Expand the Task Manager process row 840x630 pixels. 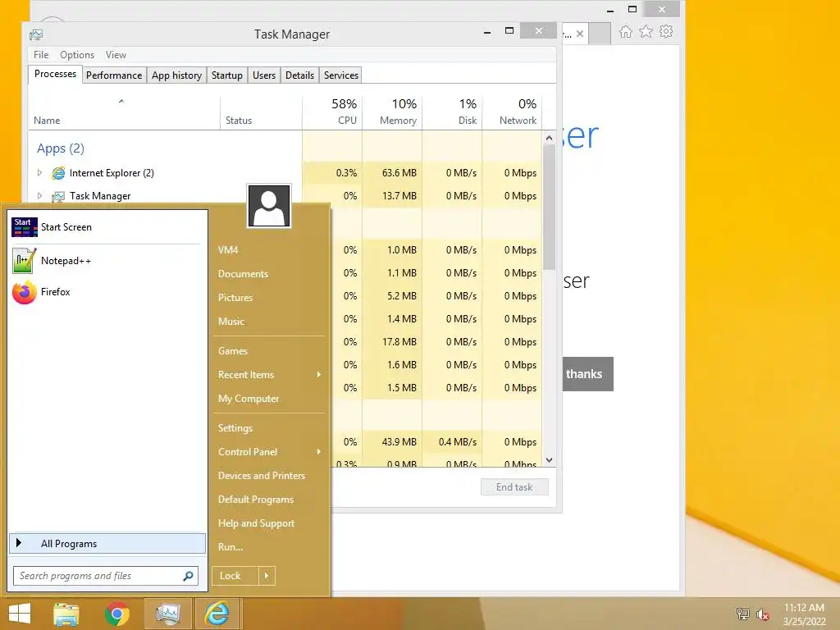click(x=39, y=196)
